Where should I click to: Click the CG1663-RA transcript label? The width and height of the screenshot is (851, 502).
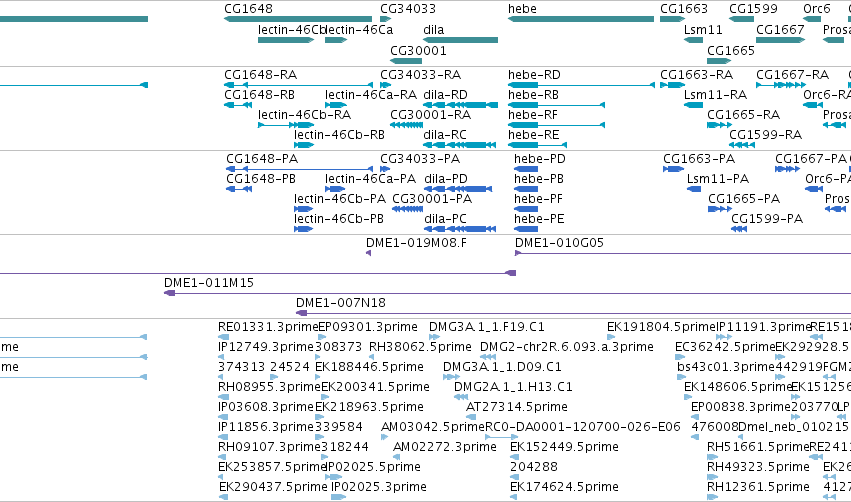pyautogui.click(x=696, y=75)
